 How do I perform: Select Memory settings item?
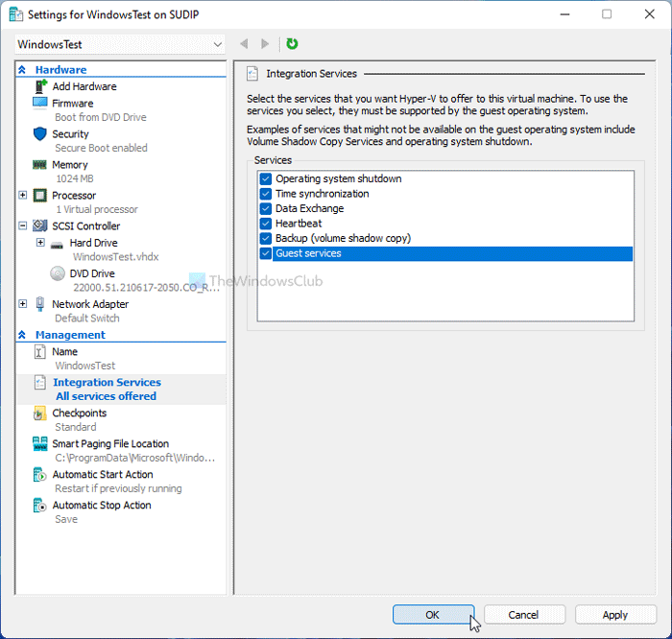[x=70, y=165]
